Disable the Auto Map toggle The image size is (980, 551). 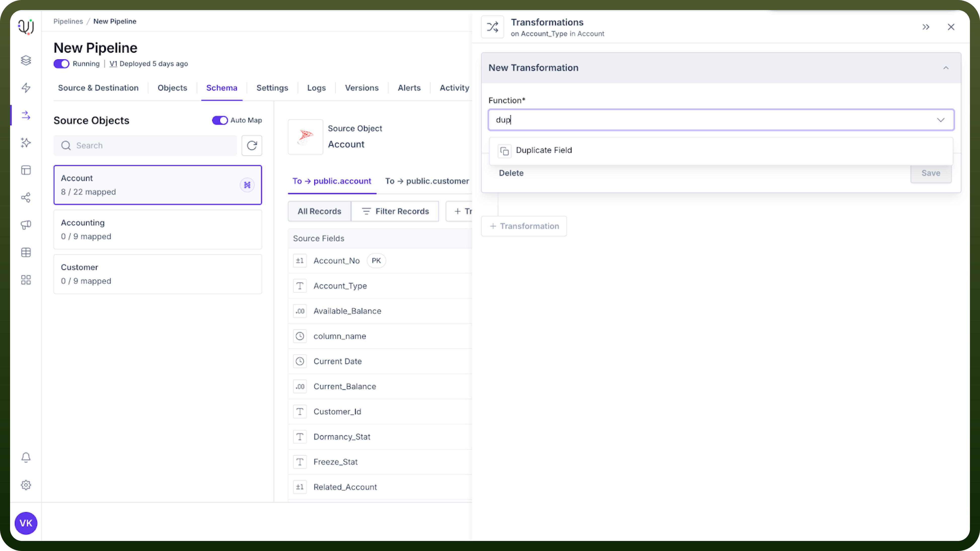[x=220, y=120]
